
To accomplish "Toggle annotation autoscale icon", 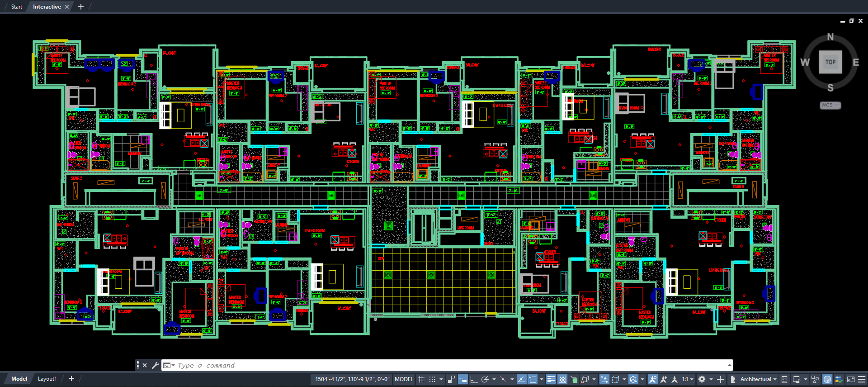I will tap(664, 379).
